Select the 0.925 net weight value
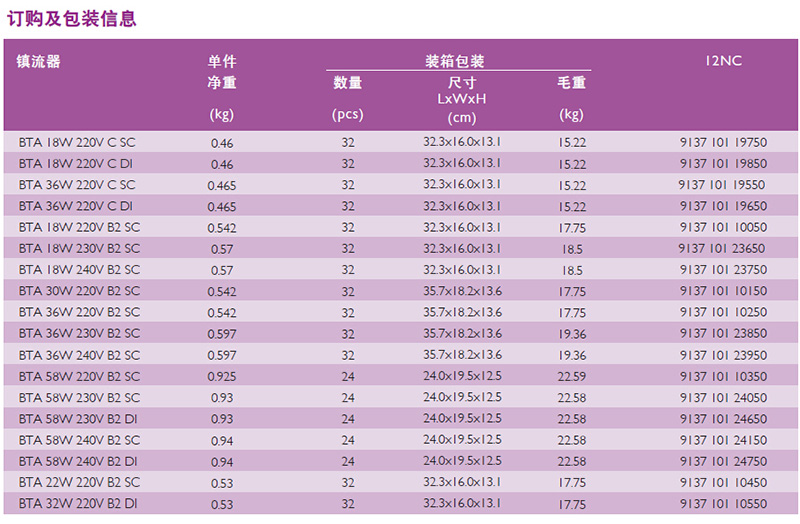 point(221,376)
